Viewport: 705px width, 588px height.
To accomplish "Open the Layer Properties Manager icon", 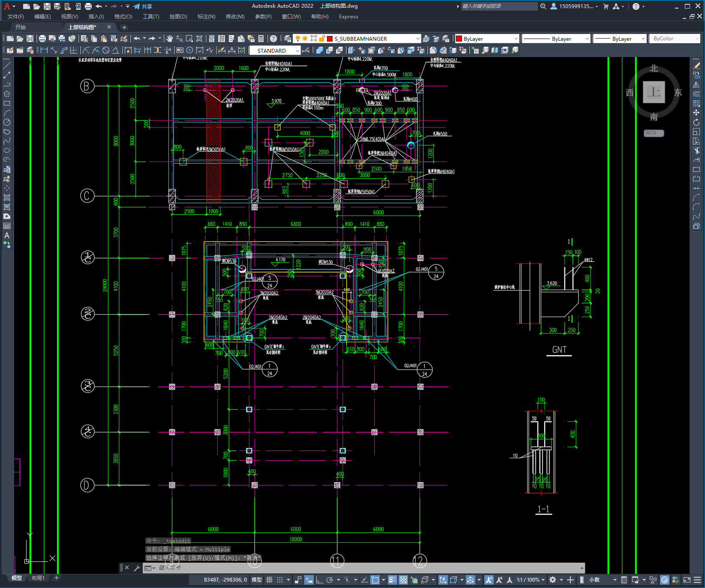I will coord(288,39).
